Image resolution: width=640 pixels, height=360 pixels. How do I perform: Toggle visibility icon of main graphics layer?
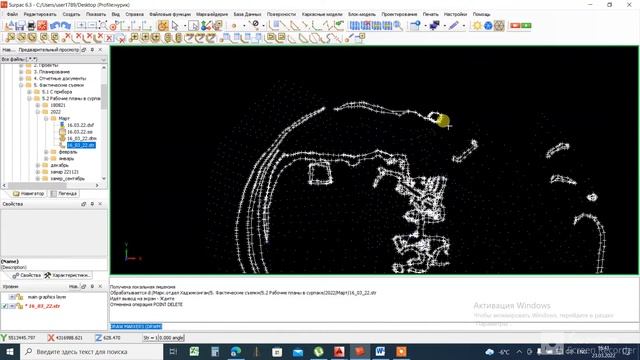[x=13, y=297]
